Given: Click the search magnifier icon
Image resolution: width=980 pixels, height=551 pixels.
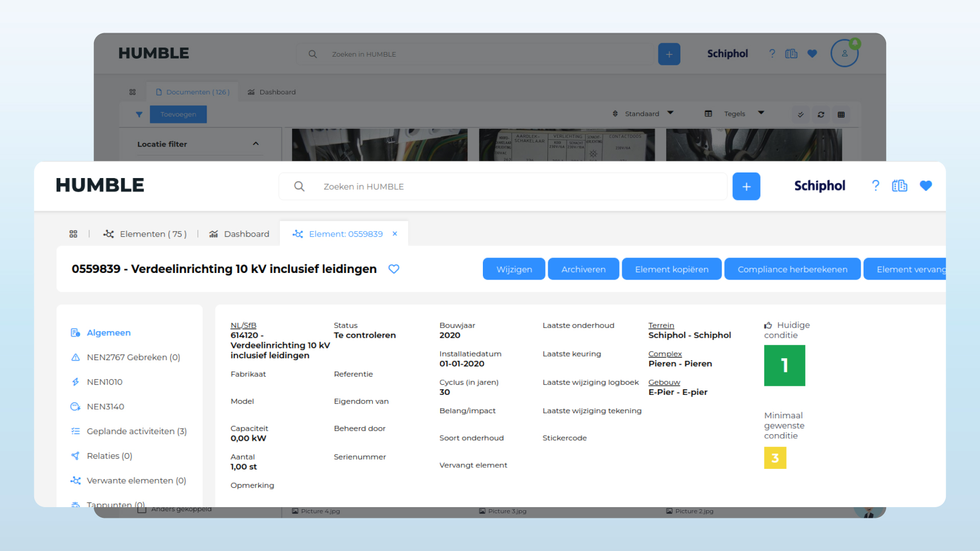Looking at the screenshot, I should tap(300, 187).
